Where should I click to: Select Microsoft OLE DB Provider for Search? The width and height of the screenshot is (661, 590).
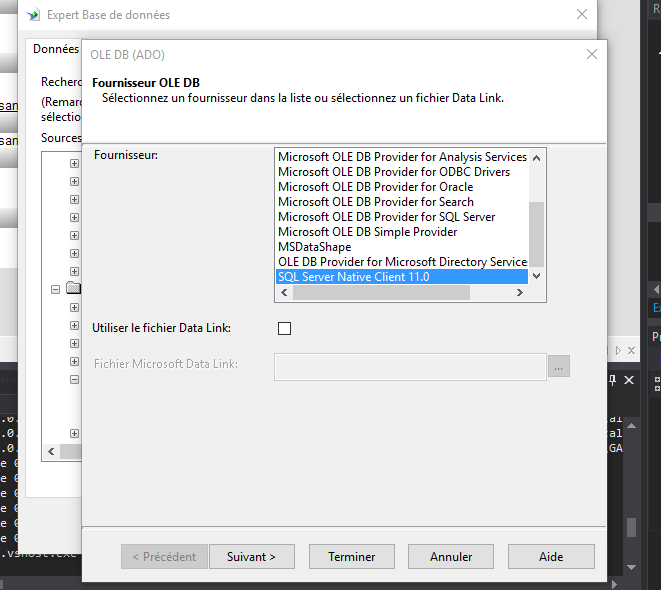tap(402, 202)
